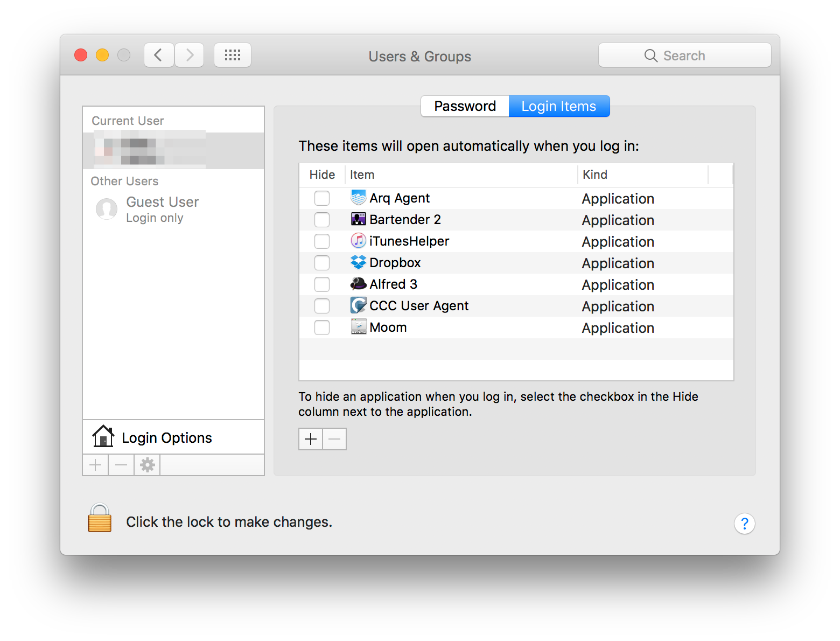Select the Moom item name
This screenshot has height=641, width=840.
click(388, 328)
